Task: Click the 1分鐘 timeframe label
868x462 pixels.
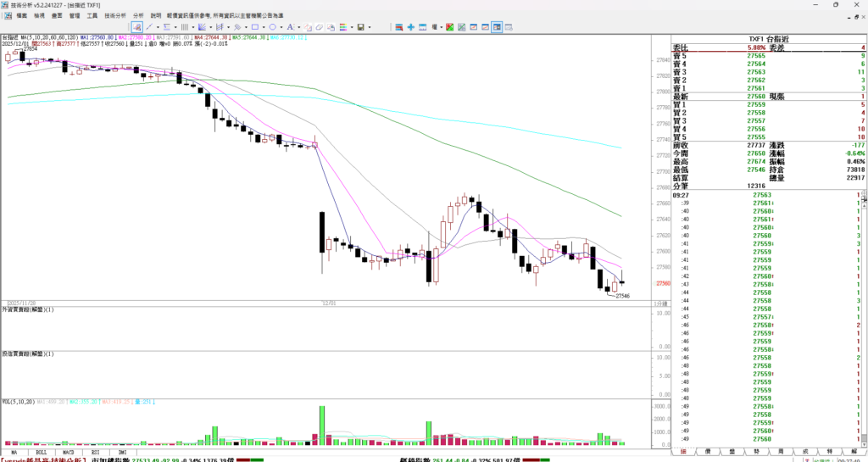Action: pyautogui.click(x=660, y=303)
